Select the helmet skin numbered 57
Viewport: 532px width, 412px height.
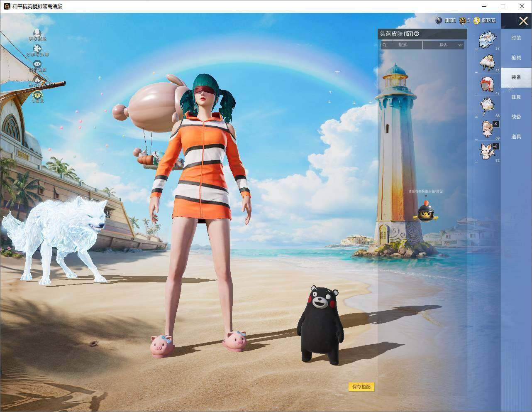(488, 41)
